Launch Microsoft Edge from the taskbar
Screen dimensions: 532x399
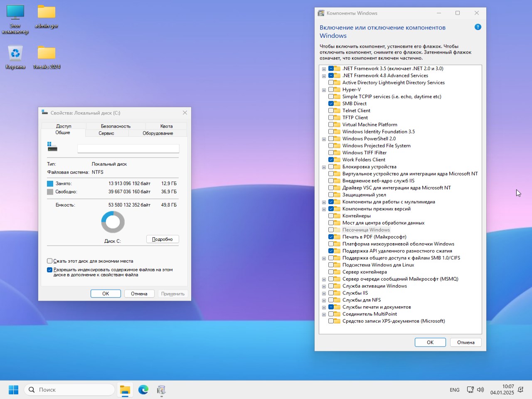point(143,390)
